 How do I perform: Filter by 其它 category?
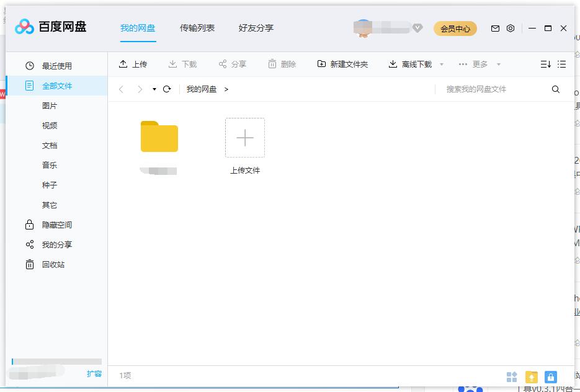tap(50, 205)
